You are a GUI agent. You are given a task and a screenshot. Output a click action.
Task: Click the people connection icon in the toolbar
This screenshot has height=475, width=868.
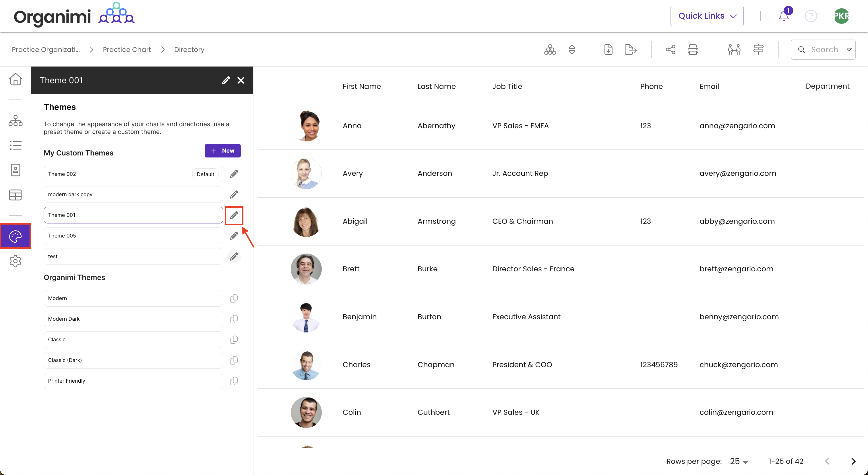click(x=734, y=50)
